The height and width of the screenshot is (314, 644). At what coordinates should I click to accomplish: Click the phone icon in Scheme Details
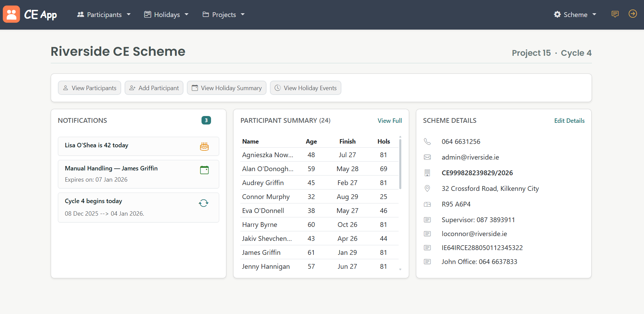click(427, 142)
